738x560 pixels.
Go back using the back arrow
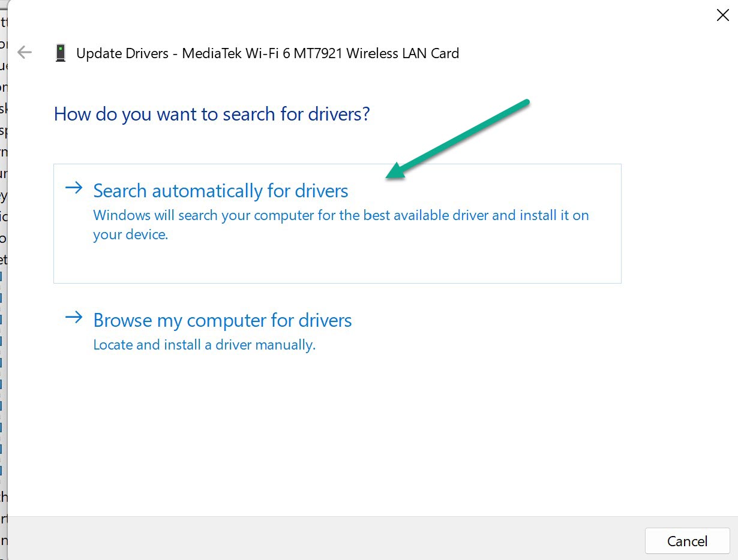(25, 53)
